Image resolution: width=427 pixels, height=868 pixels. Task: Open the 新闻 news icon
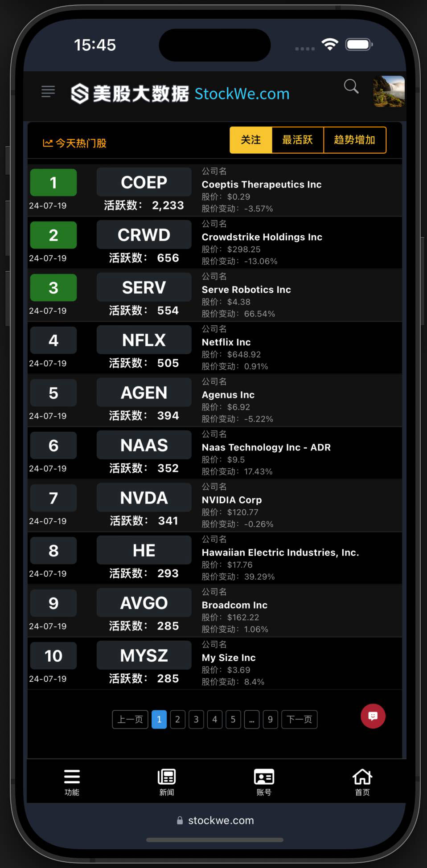[167, 777]
